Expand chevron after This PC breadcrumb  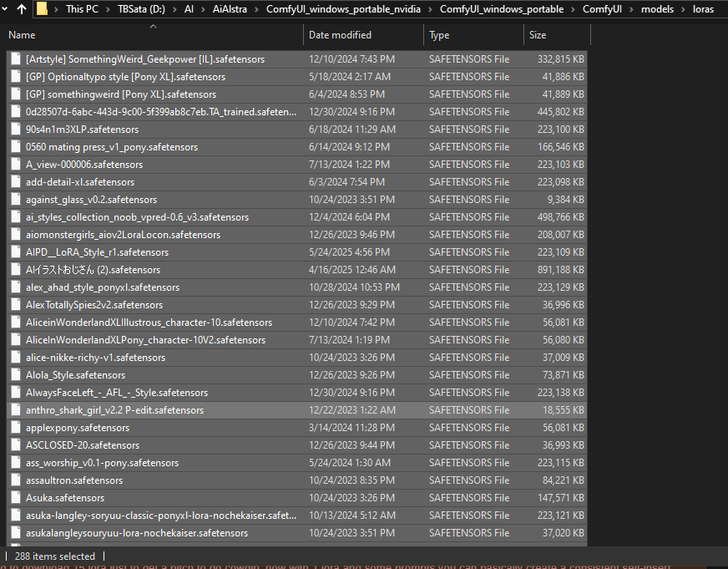coord(108,9)
